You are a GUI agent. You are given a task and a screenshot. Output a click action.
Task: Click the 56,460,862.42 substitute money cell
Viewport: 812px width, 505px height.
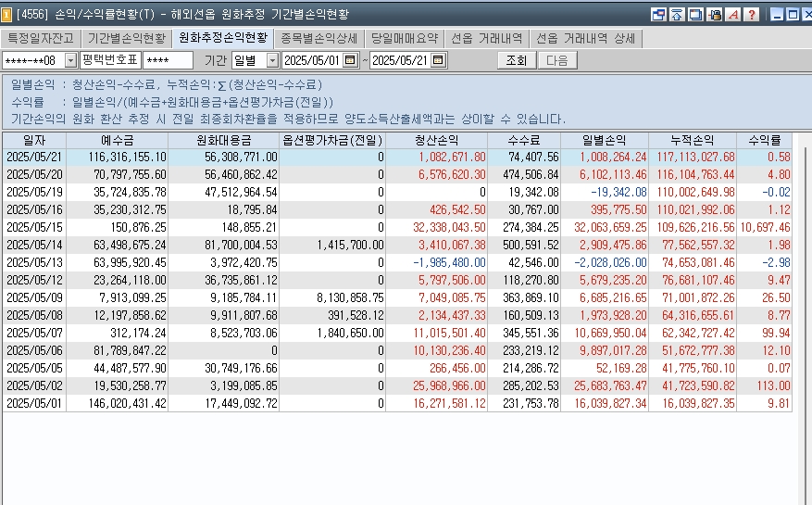224,175
